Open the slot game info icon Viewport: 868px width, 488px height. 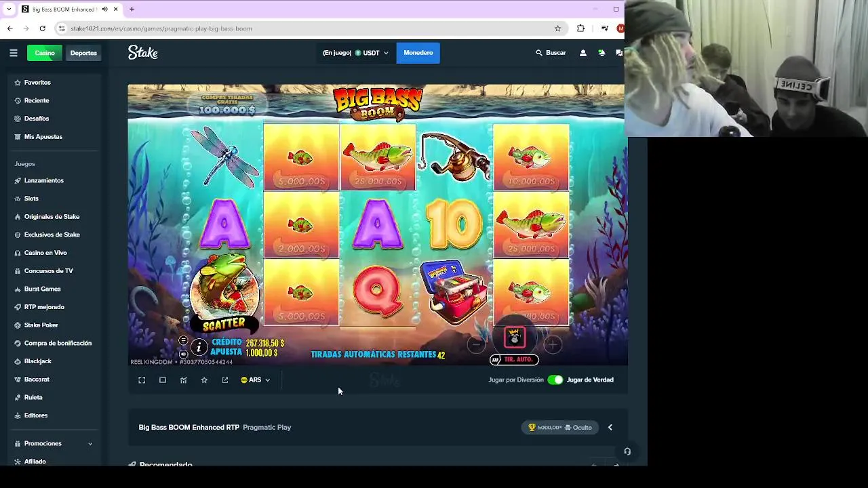(199, 348)
